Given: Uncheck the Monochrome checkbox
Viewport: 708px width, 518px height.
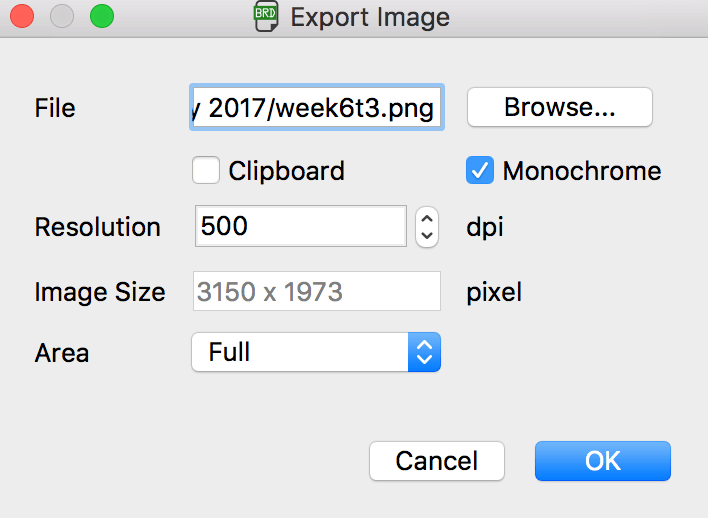Looking at the screenshot, I should click(480, 171).
